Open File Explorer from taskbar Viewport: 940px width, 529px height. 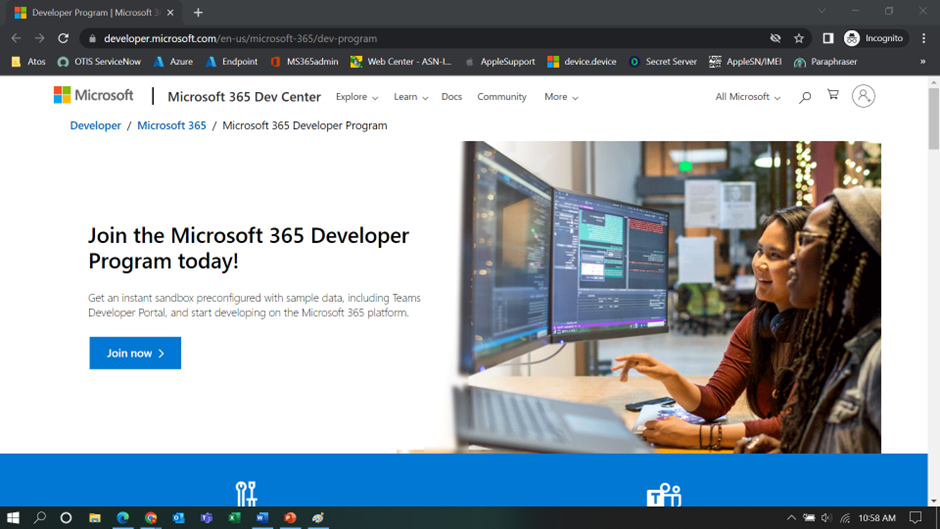95,518
